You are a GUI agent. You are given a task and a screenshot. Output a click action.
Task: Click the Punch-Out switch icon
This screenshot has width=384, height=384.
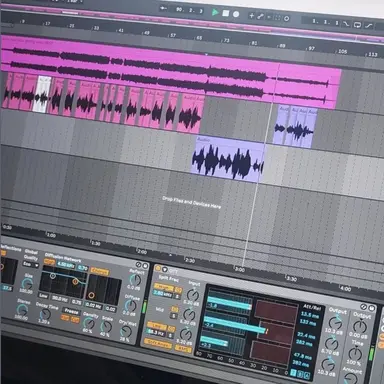tap(368, 26)
